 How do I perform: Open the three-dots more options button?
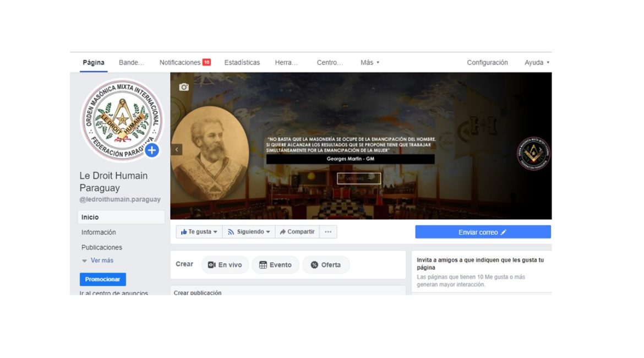coord(328,232)
